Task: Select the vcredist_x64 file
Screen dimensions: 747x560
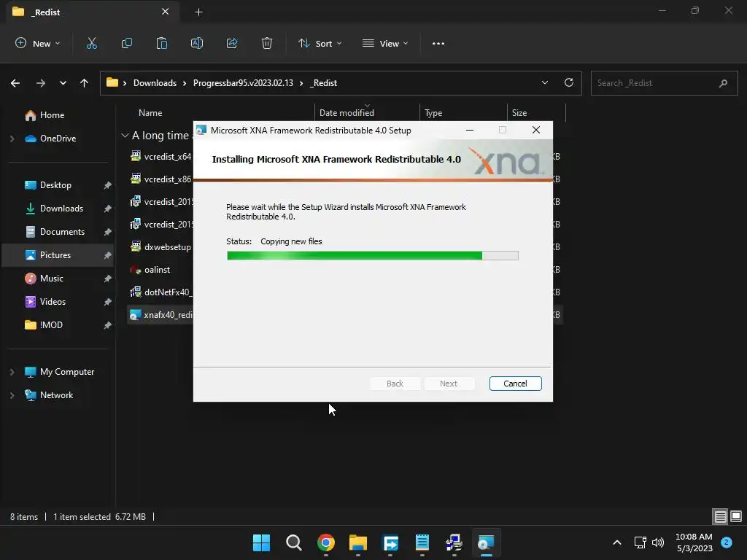Action: [161, 157]
